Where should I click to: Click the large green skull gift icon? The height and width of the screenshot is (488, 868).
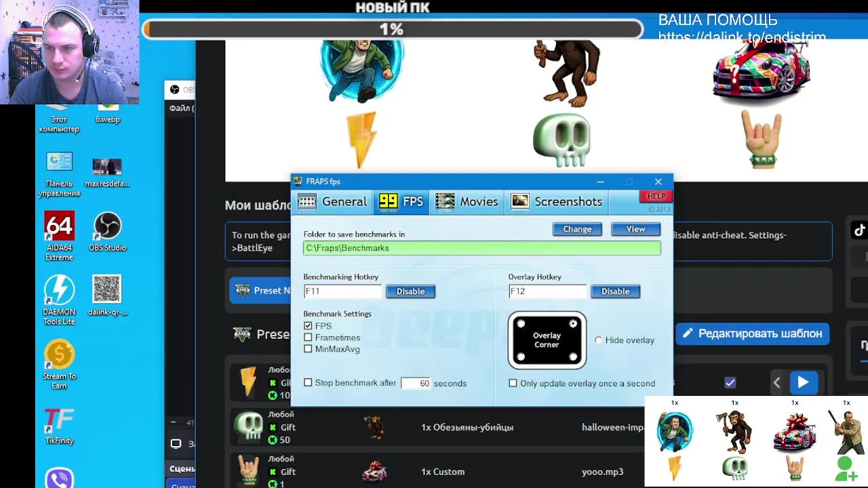click(x=561, y=140)
